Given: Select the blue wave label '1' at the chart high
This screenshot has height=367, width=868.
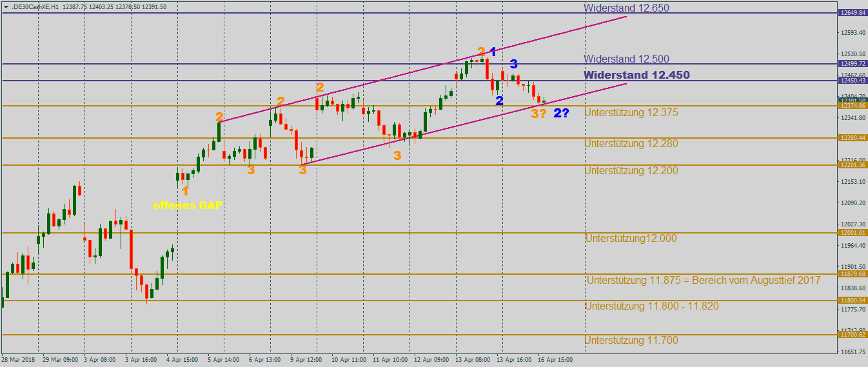Looking at the screenshot, I should pyautogui.click(x=492, y=52).
